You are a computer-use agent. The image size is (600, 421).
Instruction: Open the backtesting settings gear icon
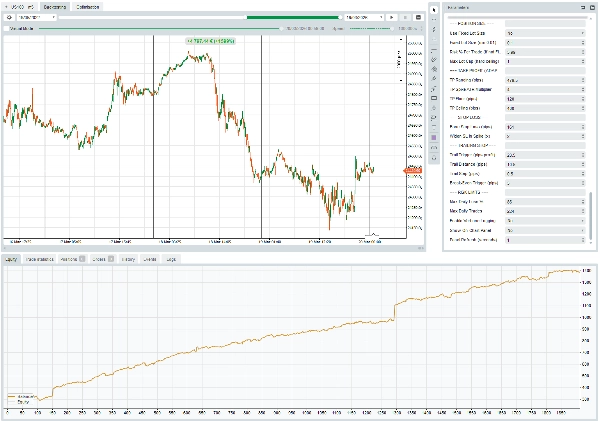tap(9, 18)
